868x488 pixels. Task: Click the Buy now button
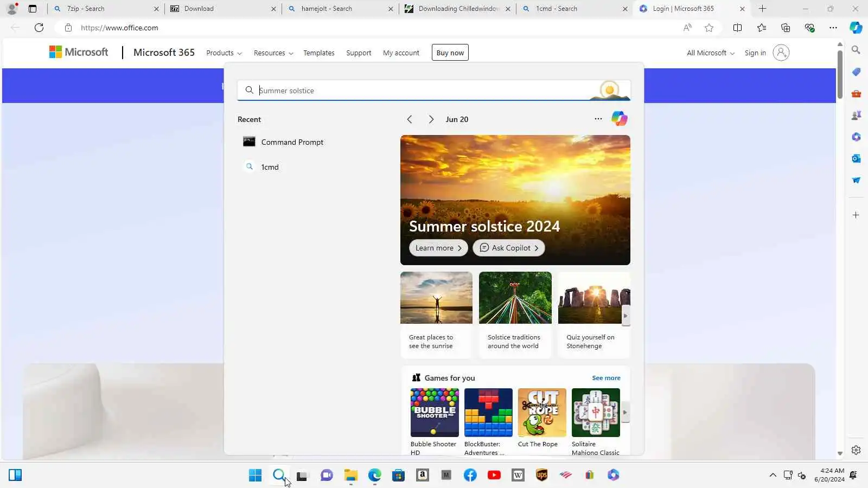point(450,53)
